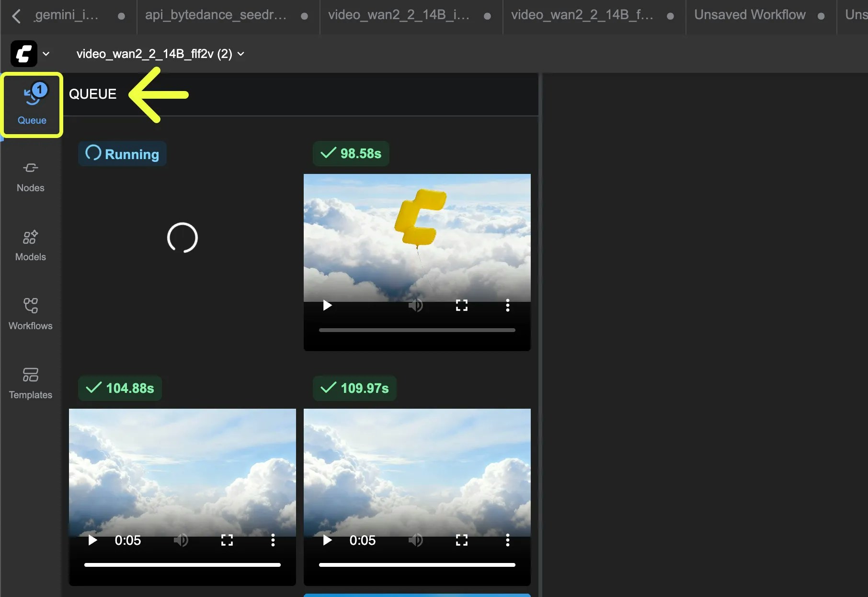Image resolution: width=868 pixels, height=597 pixels.
Task: Mute the balloon video audio
Action: pyautogui.click(x=416, y=305)
